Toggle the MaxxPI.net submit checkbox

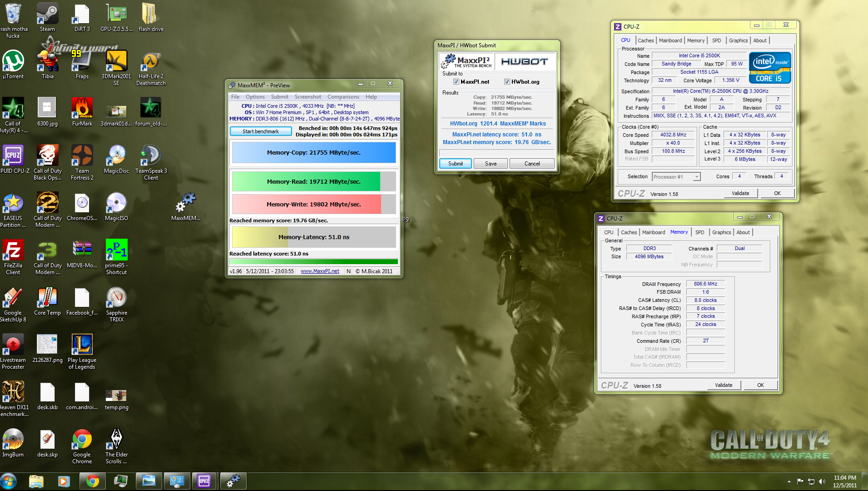coord(456,82)
